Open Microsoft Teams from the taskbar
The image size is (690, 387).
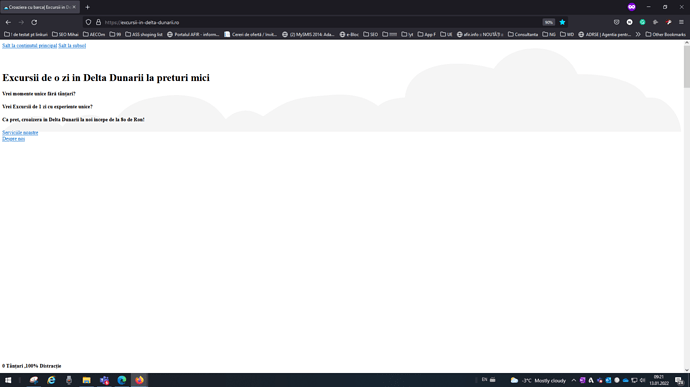coord(104,380)
